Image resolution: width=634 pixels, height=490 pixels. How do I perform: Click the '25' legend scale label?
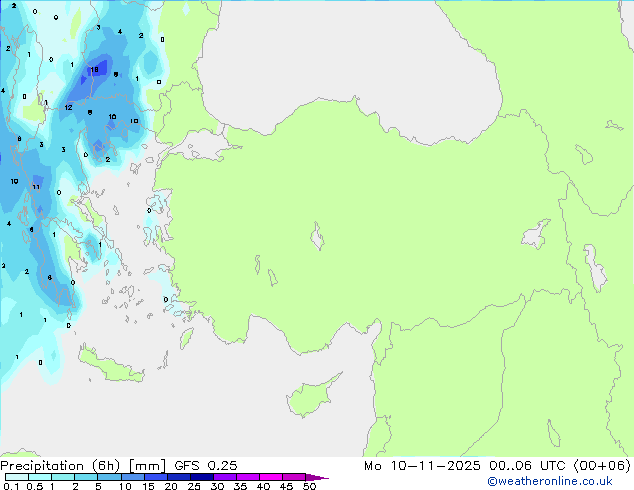click(194, 486)
